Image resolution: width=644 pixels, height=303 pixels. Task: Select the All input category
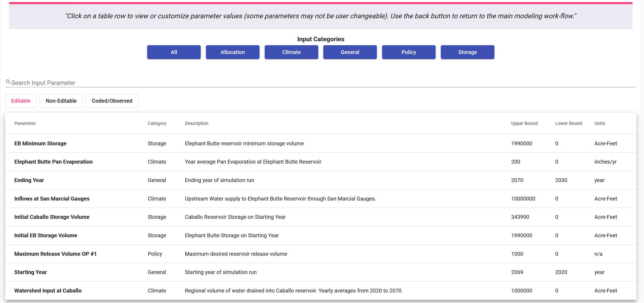coord(174,52)
